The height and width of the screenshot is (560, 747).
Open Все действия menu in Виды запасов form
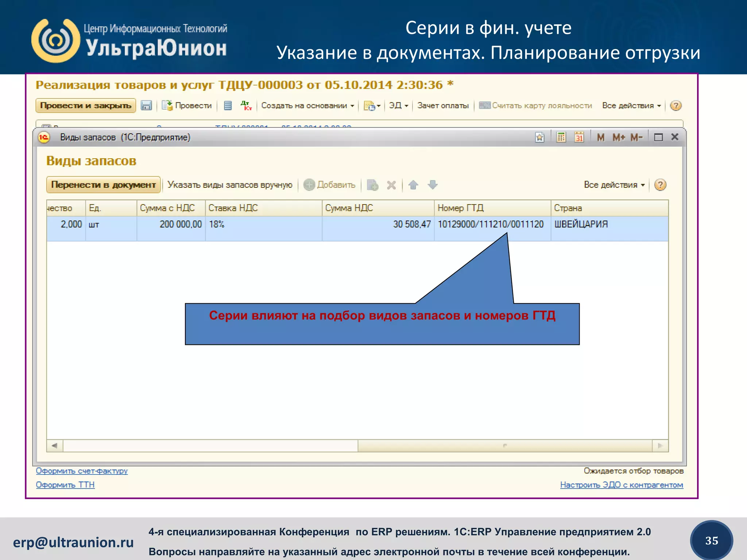click(614, 185)
